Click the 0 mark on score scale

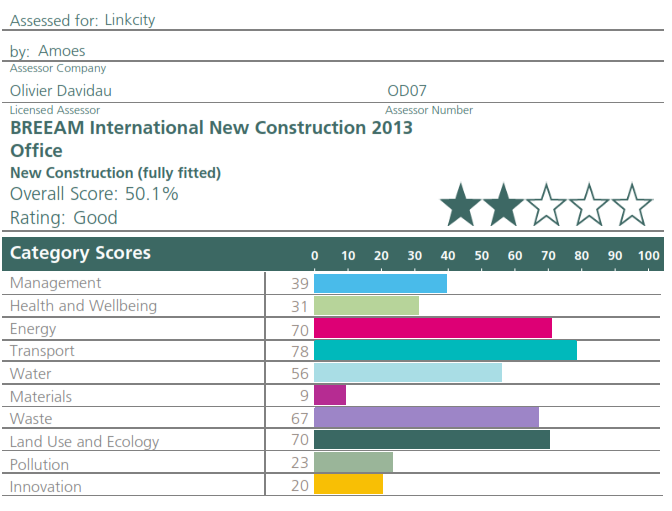click(315, 256)
